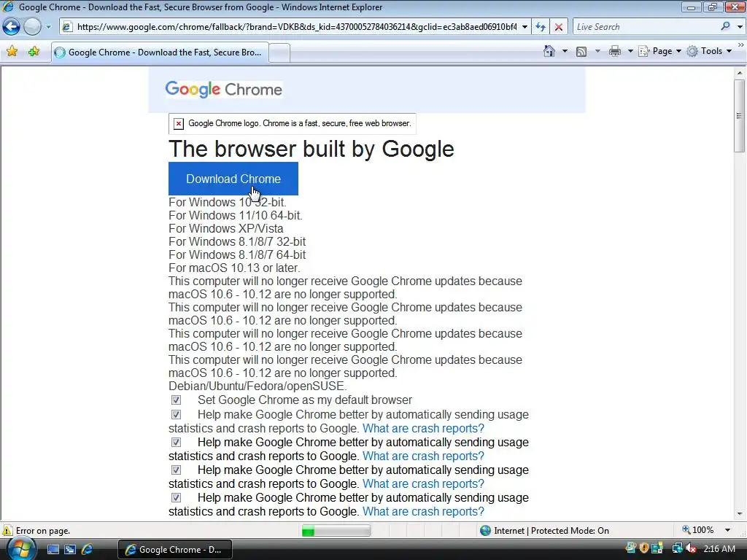
Task: Select 'Debian/Ubuntu/Fedora/openSUSE.' text
Action: [x=258, y=386]
